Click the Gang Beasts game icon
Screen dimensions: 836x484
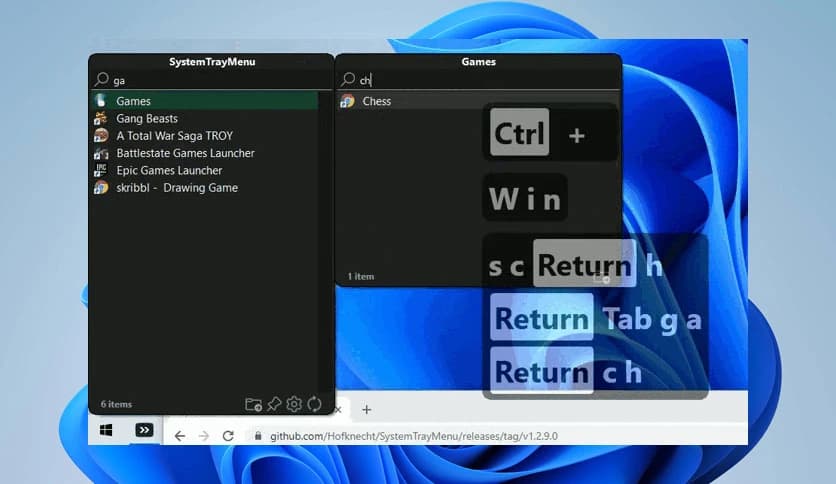(101, 118)
